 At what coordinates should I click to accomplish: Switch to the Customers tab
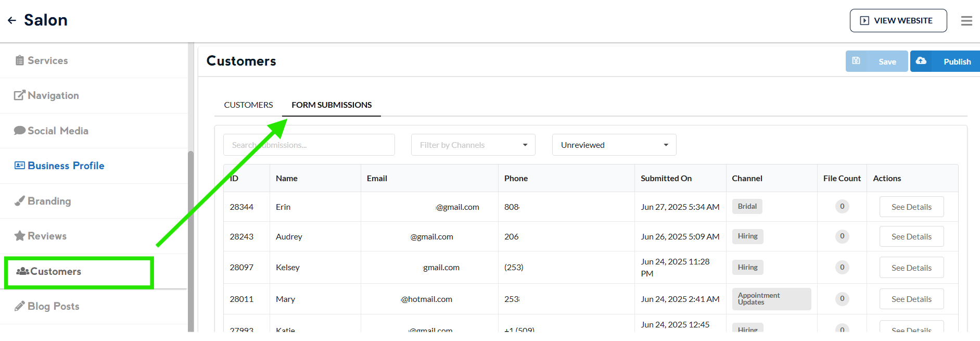point(248,105)
